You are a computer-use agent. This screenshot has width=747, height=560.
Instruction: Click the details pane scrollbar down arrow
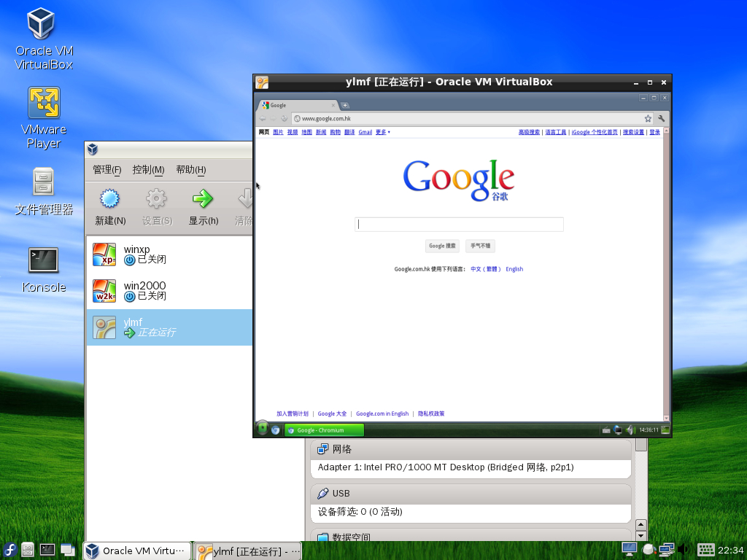coord(641,535)
